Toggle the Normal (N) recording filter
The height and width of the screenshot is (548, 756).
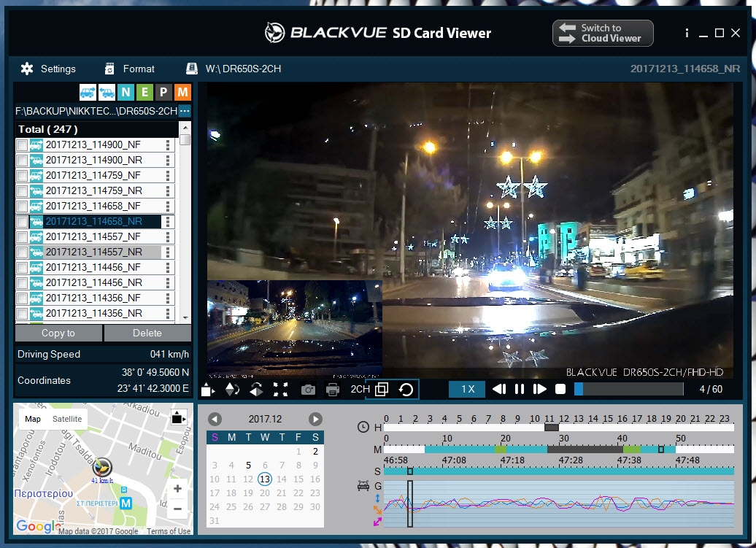(x=126, y=92)
